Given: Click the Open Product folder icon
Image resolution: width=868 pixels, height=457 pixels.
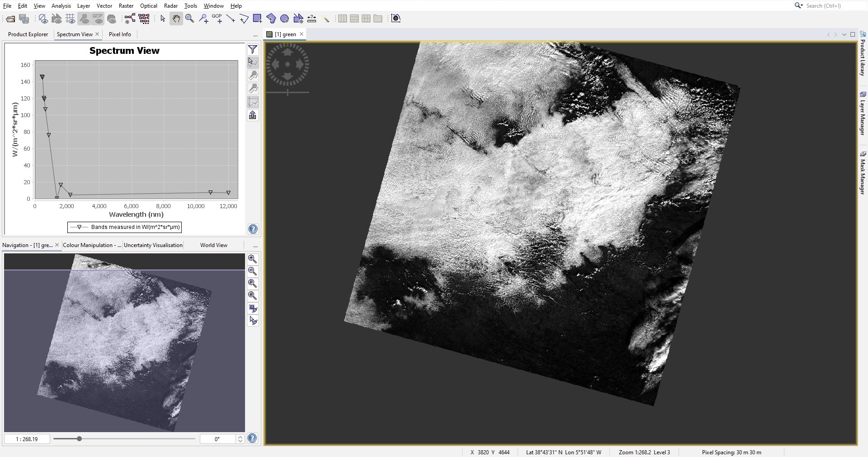Looking at the screenshot, I should pos(10,19).
